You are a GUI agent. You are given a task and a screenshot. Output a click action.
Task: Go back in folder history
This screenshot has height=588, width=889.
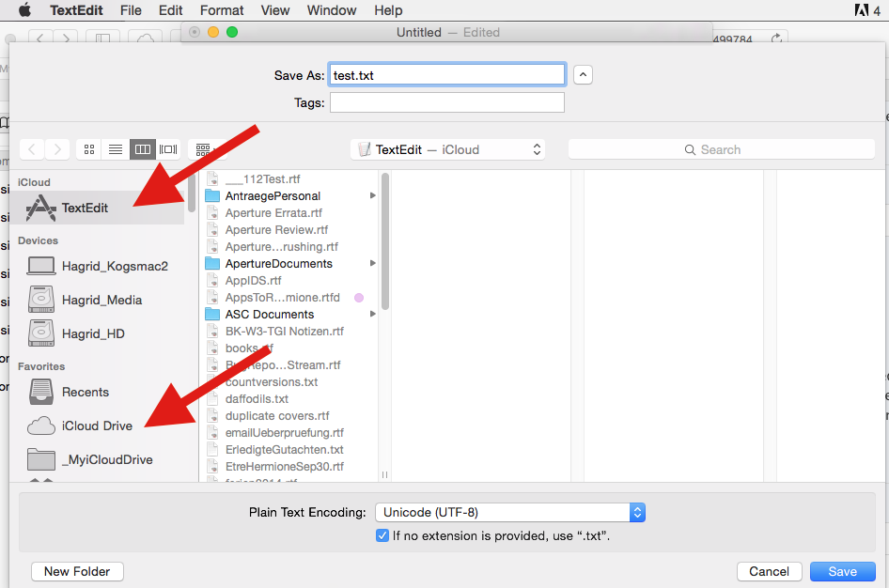pos(32,149)
